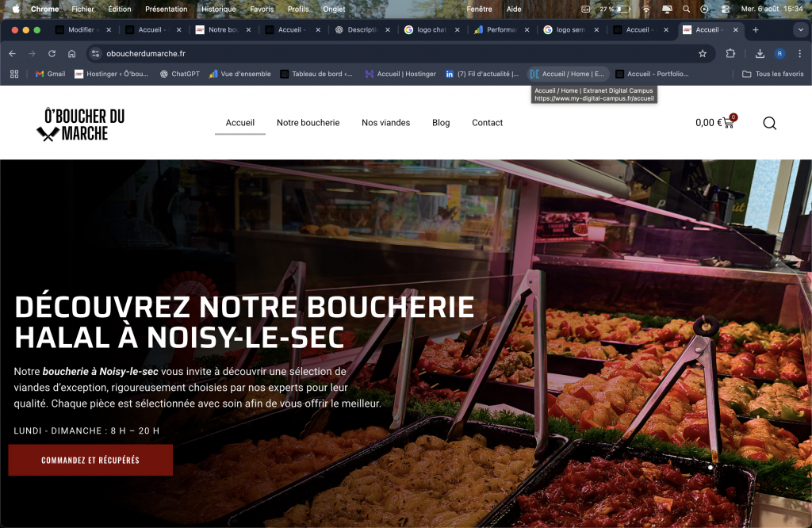The width and height of the screenshot is (812, 528).
Task: Open the Favoris menu in the menu bar
Action: click(262, 9)
